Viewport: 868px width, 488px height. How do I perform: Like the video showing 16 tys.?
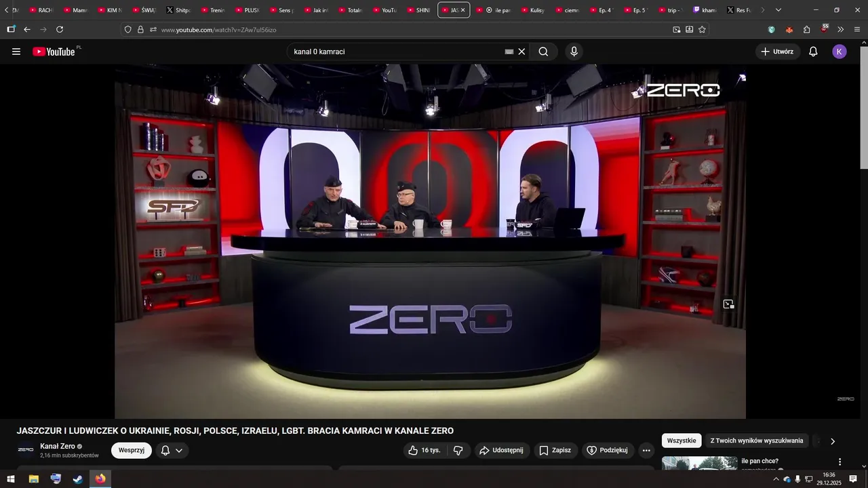pyautogui.click(x=424, y=450)
